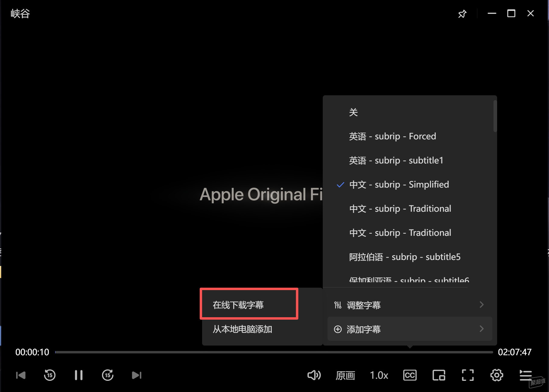Image resolution: width=549 pixels, height=392 pixels.
Task: Pin the player window on top
Action: point(462,14)
